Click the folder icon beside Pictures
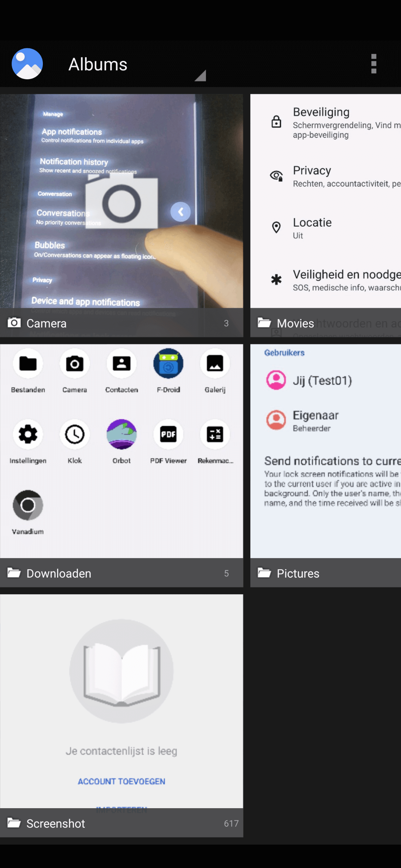The image size is (401, 868). click(x=264, y=573)
